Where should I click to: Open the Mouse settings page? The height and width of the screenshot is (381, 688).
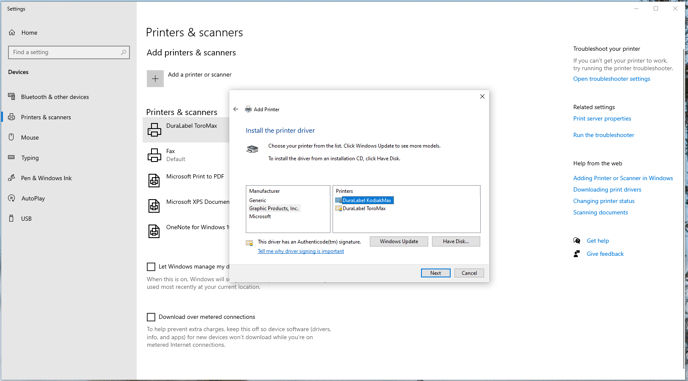point(30,137)
